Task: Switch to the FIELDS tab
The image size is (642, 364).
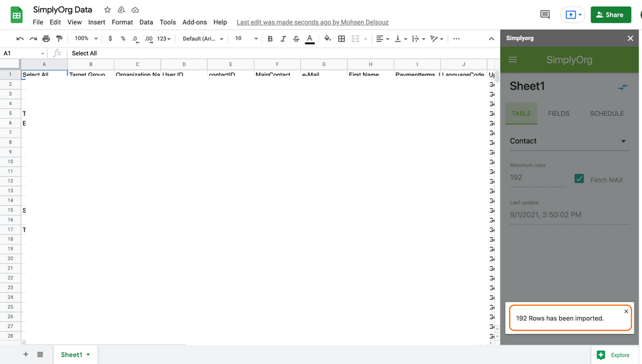Action: coord(559,113)
